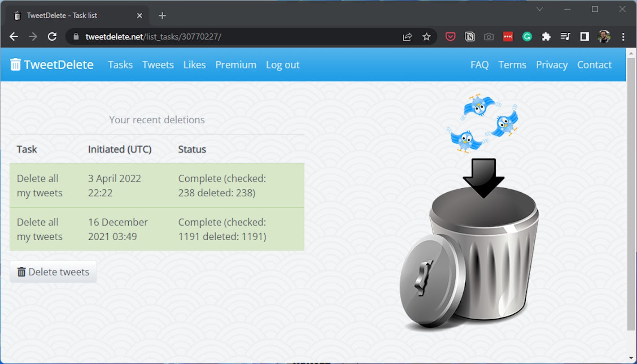
Task: Toggle the browser side panel
Action: (585, 37)
